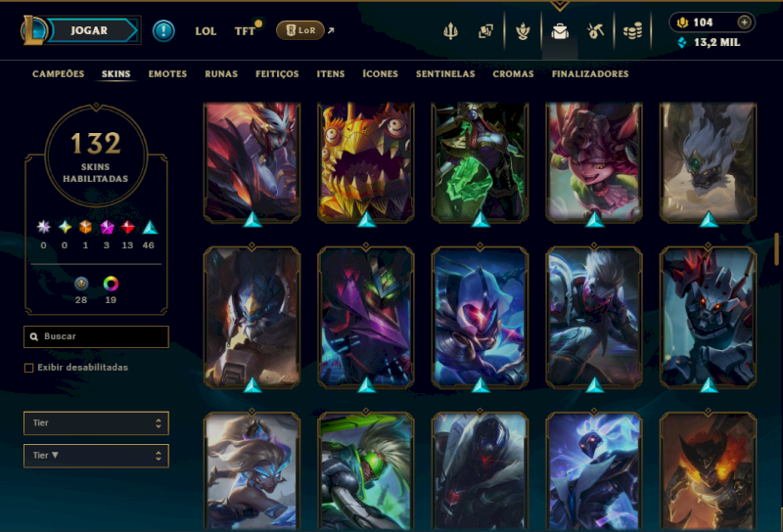Open the collection backpack icon
This screenshot has height=532, width=783.
560,31
